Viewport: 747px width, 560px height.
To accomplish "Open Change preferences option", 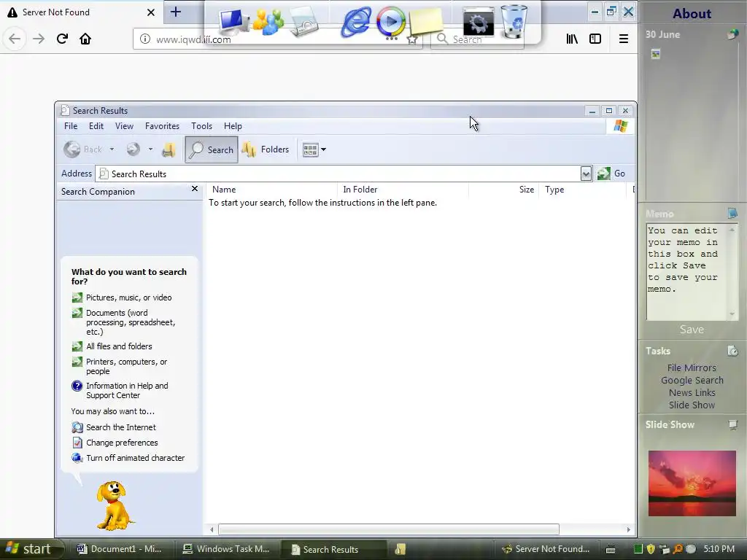I will [122, 443].
